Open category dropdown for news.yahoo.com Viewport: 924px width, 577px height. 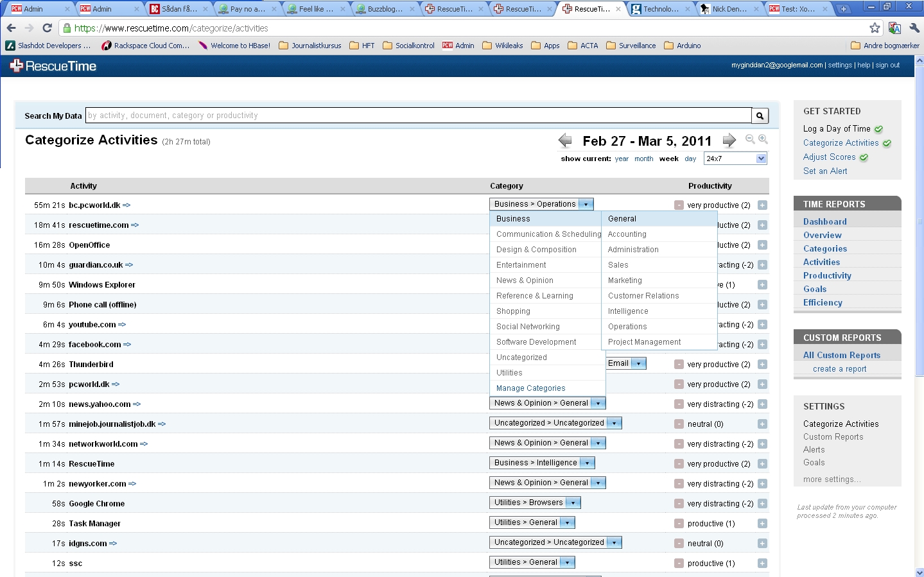598,403
